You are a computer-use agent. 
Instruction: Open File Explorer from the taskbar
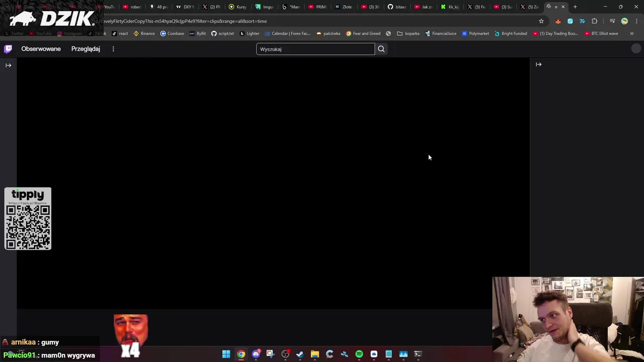coord(314,354)
